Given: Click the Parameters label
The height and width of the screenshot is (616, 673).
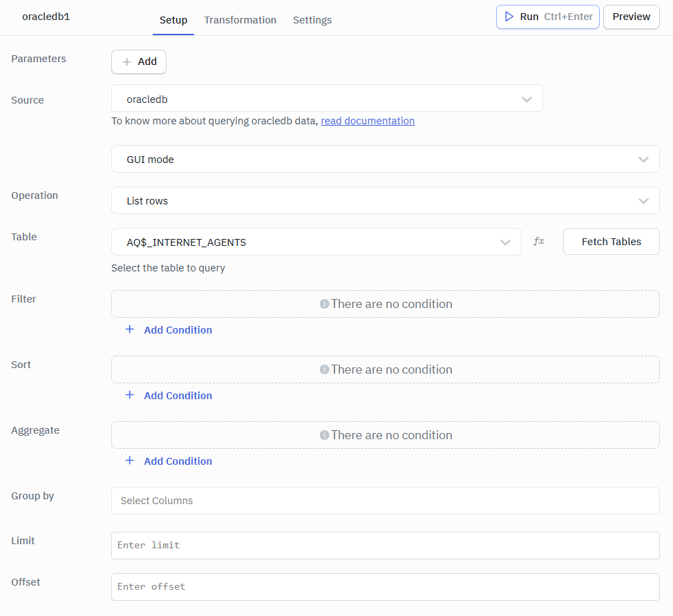Looking at the screenshot, I should (39, 59).
